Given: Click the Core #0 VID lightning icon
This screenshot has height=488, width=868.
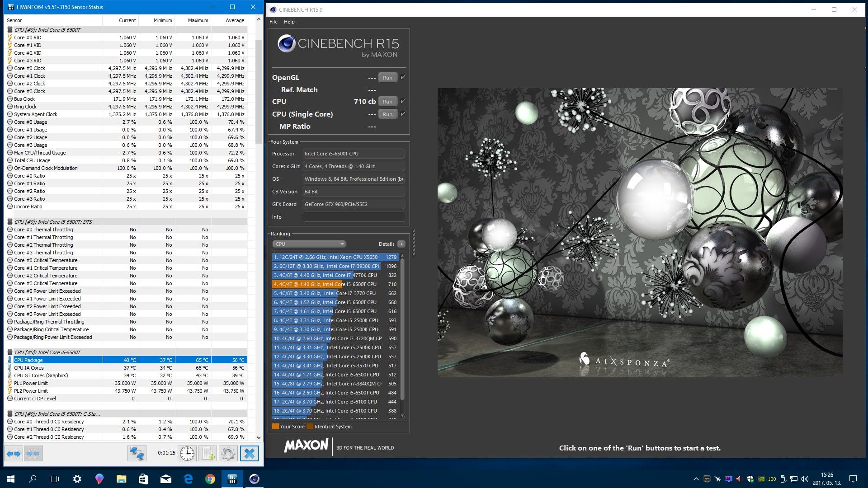Looking at the screenshot, I should tap(10, 38).
